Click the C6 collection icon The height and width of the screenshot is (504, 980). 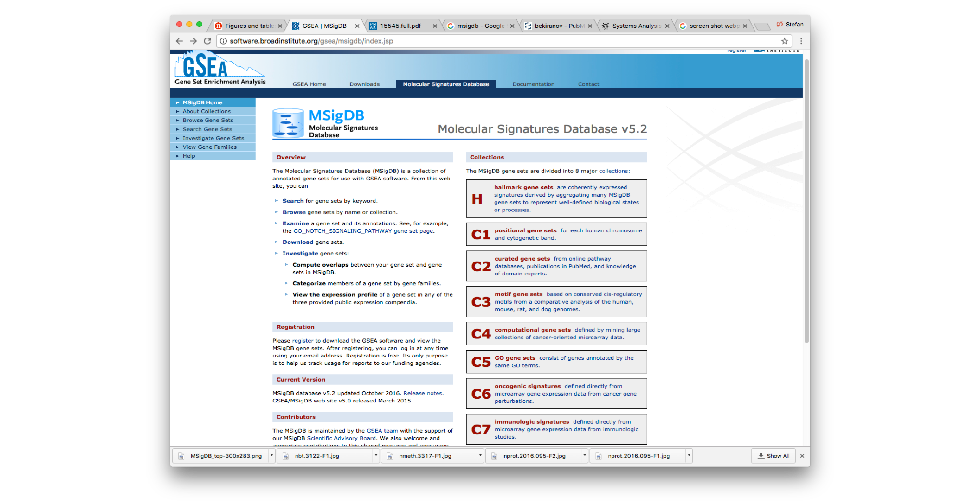click(481, 394)
